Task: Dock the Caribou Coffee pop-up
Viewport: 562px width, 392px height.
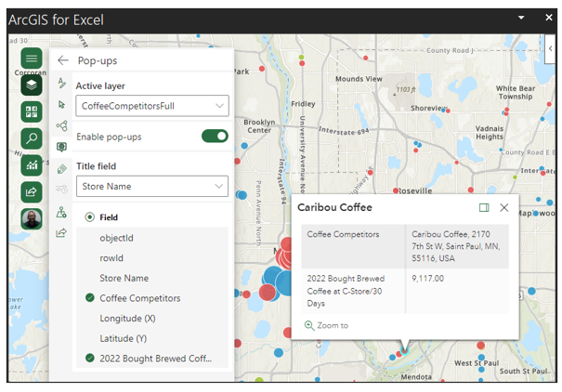Action: click(484, 207)
